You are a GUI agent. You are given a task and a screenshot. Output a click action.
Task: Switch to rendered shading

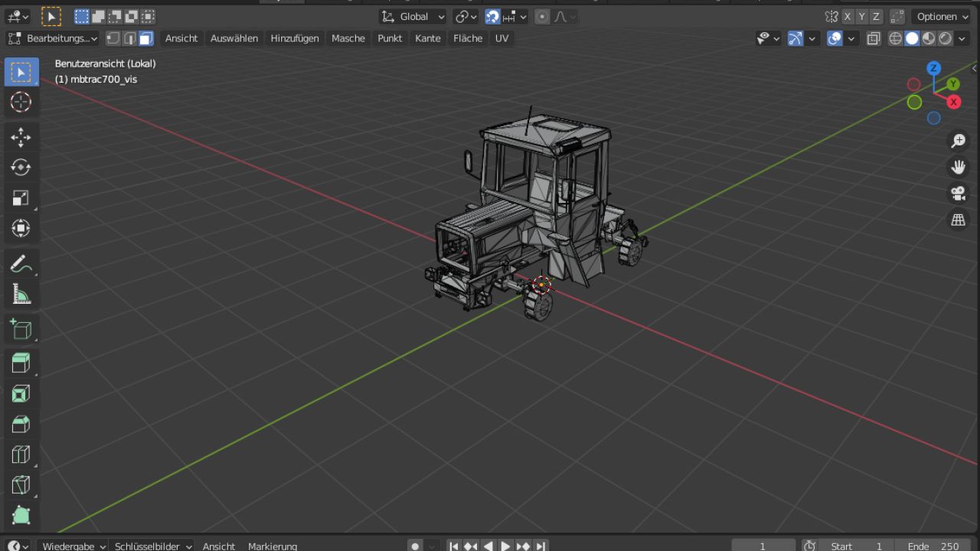tap(946, 38)
